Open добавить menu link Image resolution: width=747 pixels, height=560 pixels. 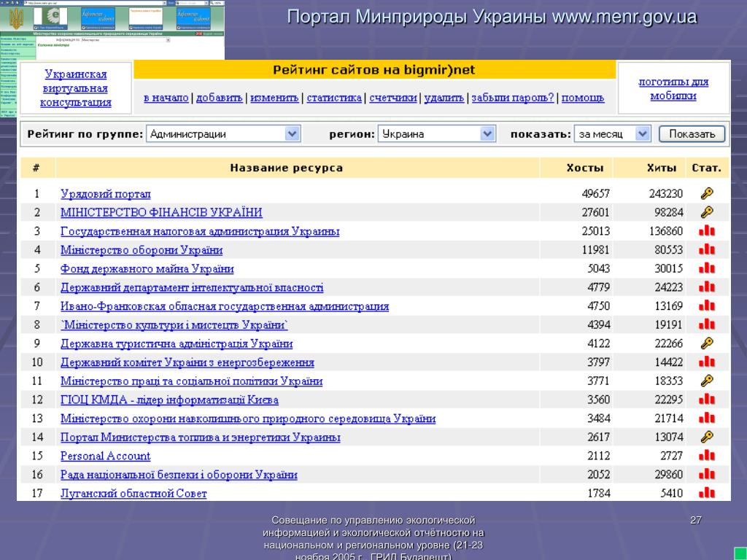tap(219, 98)
